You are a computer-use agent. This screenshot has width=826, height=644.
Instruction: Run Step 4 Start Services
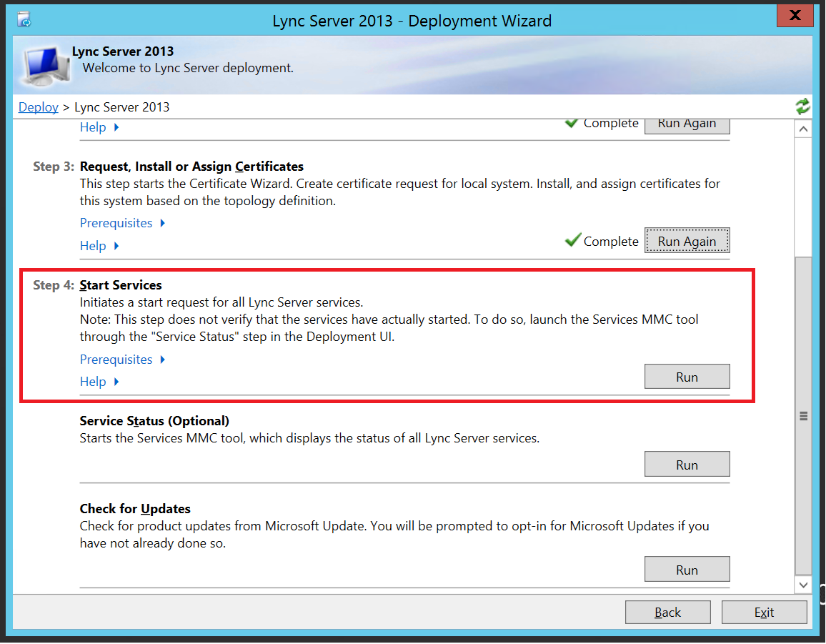pyautogui.click(x=687, y=377)
